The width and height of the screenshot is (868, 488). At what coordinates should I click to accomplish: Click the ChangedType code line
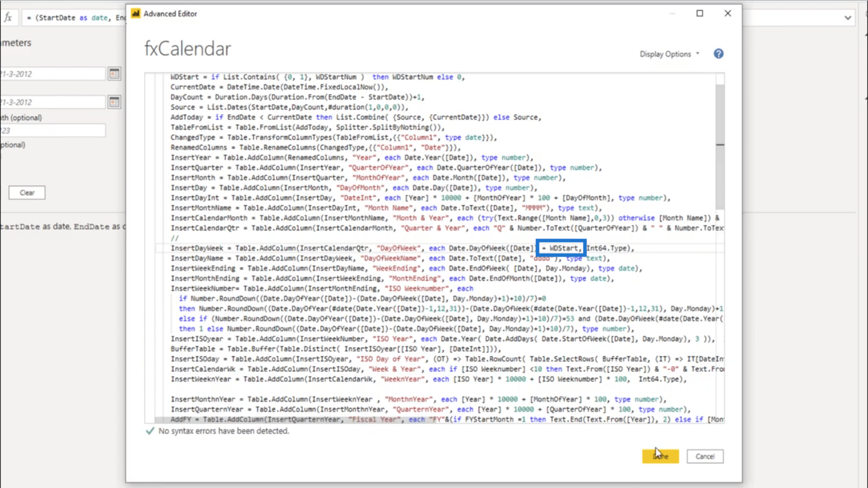click(x=334, y=137)
